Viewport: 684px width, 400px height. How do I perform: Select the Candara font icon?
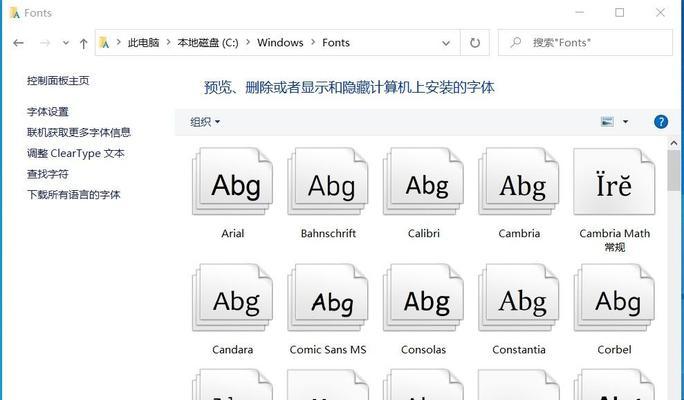(233, 297)
